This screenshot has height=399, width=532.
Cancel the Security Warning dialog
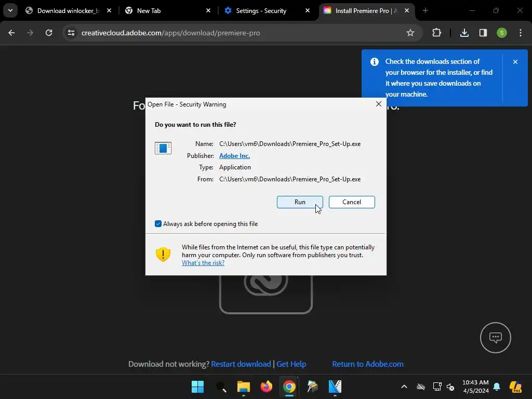pos(352,202)
